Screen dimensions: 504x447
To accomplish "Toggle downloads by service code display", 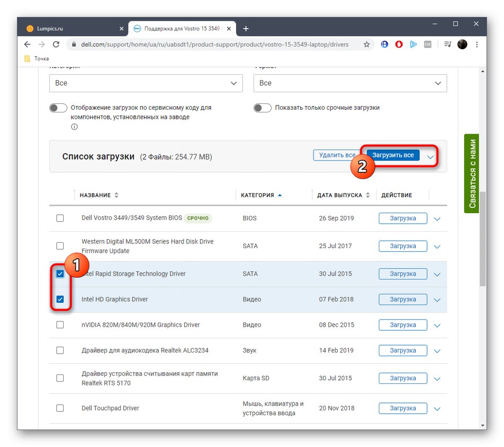I will 58,108.
